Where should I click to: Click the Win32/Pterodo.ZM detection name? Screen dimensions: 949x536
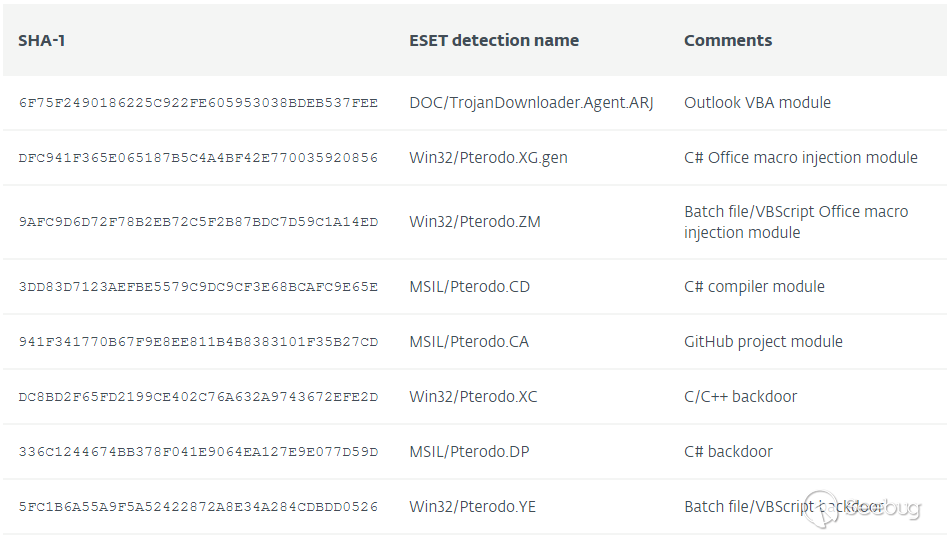(x=475, y=222)
